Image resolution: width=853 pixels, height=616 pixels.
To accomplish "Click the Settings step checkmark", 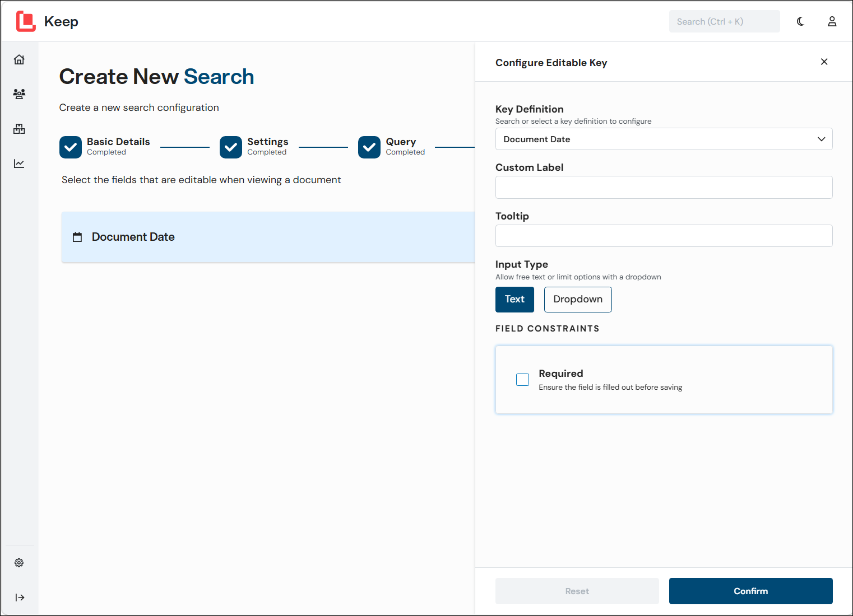I will point(231,147).
